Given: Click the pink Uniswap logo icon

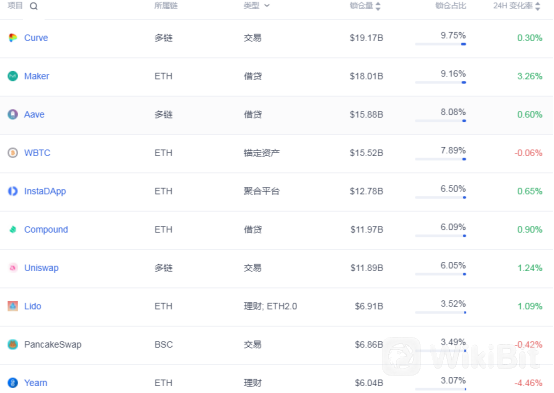Looking at the screenshot, I should (13, 268).
